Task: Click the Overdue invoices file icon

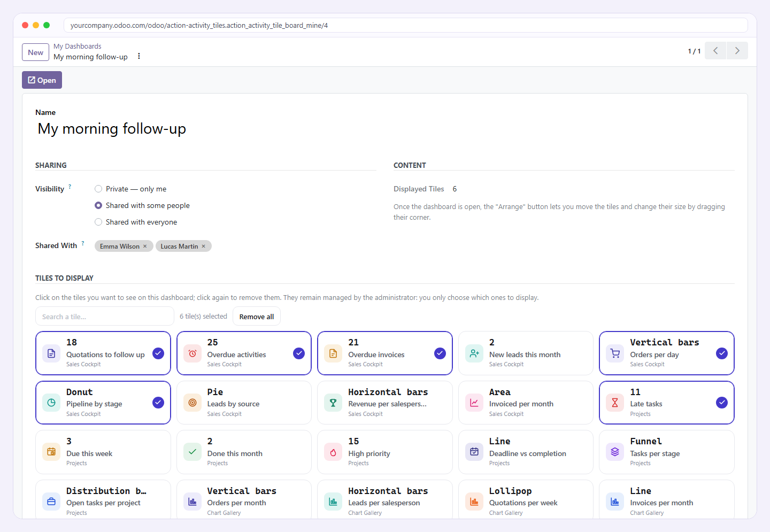Action: pyautogui.click(x=333, y=353)
